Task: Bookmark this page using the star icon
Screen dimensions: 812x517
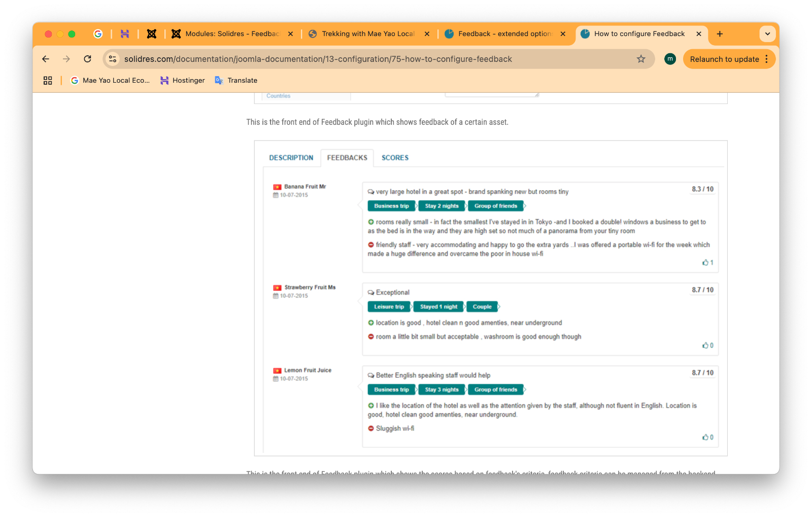Action: (x=641, y=59)
